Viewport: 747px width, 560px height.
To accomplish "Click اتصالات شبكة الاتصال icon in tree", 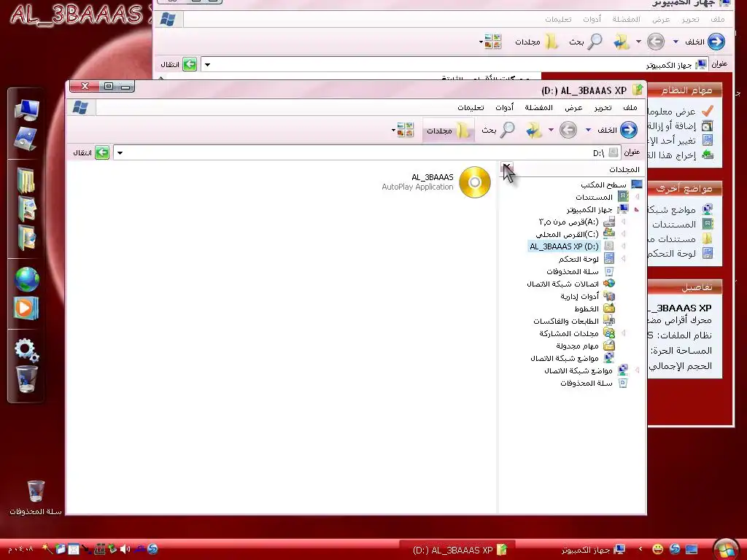I will click(609, 284).
